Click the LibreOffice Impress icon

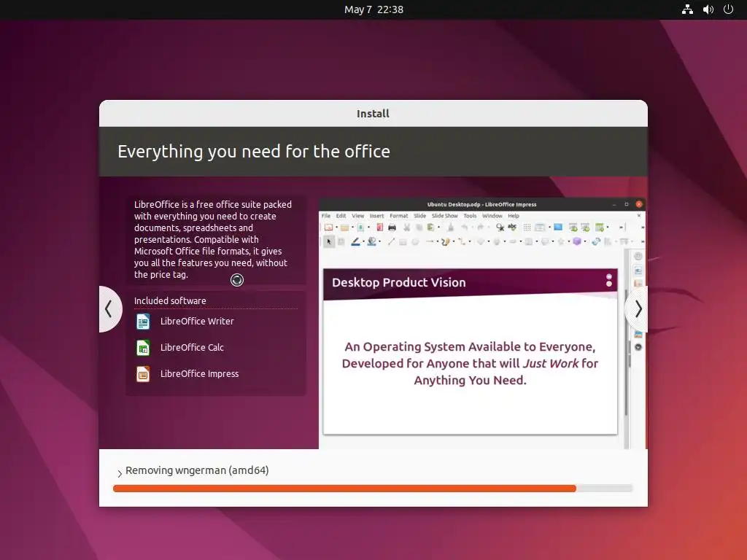click(x=143, y=374)
